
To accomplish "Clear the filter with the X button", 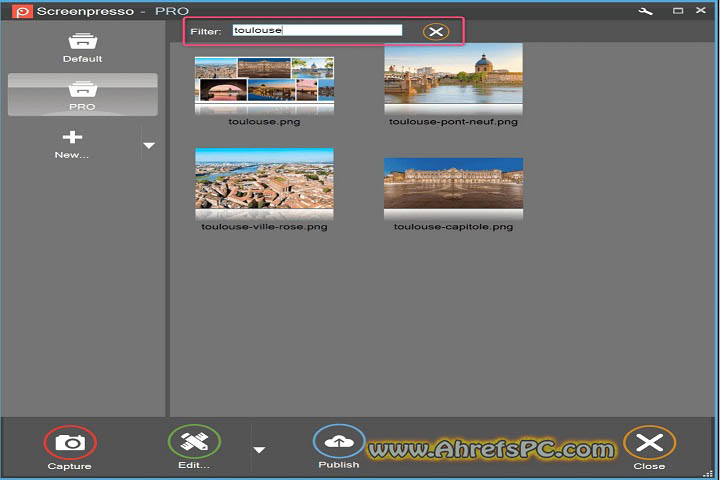I will [436, 32].
